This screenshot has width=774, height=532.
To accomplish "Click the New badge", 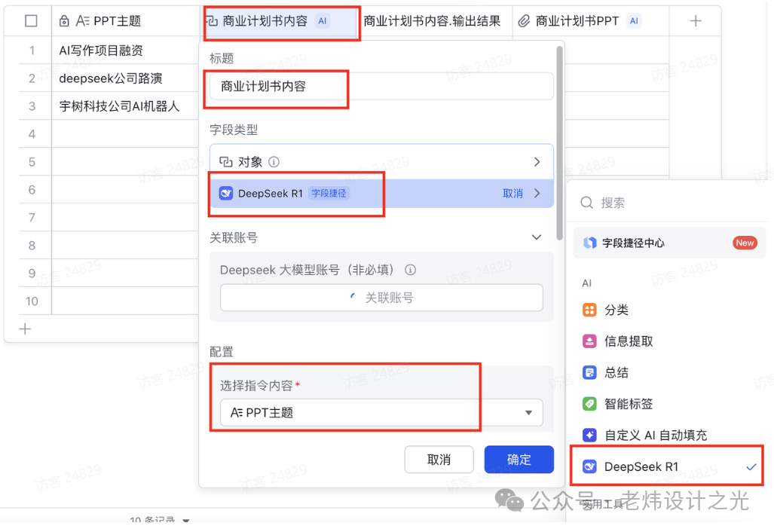I will [745, 243].
